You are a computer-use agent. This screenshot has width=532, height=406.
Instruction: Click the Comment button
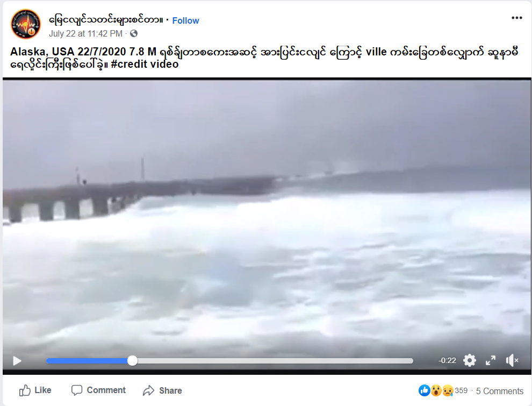98,390
